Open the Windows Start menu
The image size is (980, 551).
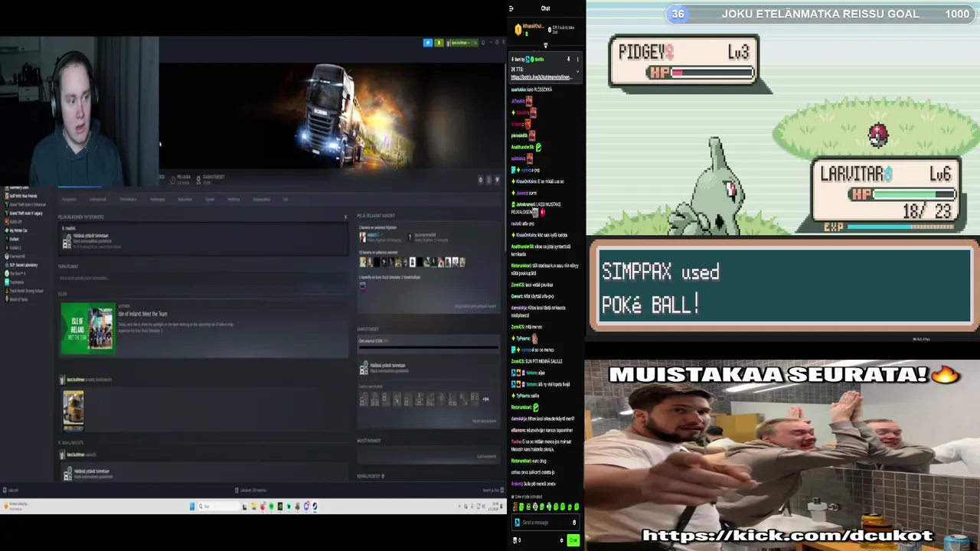[x=192, y=506]
